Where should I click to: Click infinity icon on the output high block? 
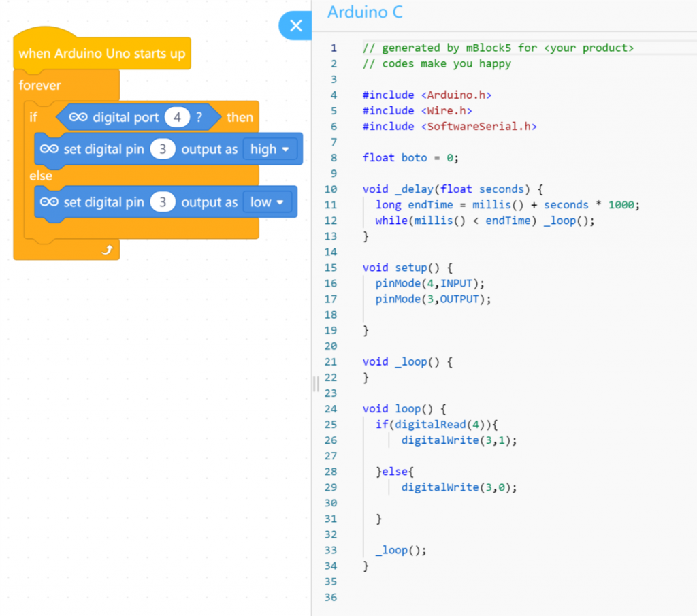(x=50, y=149)
